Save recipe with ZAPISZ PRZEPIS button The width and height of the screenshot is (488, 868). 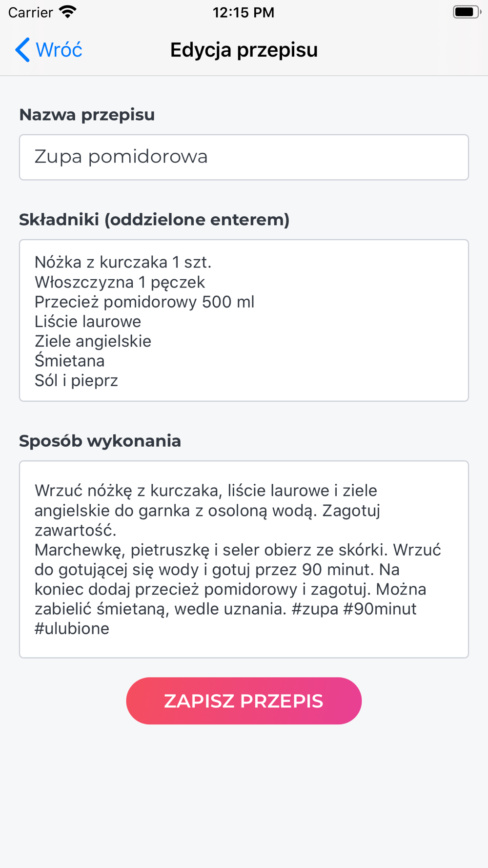coord(244,701)
